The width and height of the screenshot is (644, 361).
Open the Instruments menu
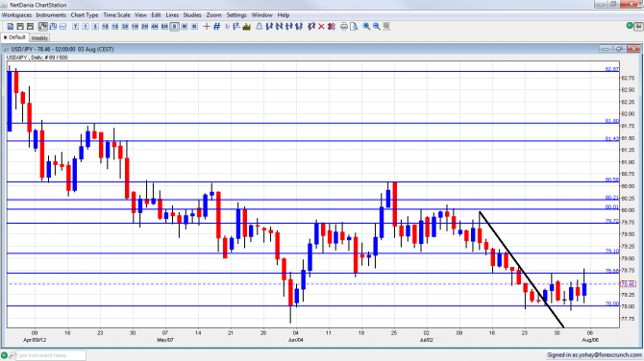tap(51, 15)
